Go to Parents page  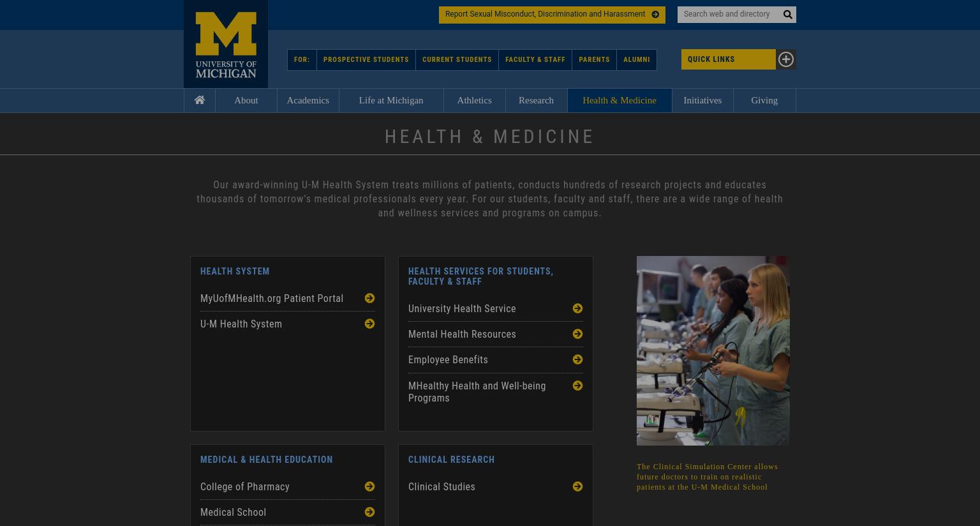pyautogui.click(x=594, y=60)
